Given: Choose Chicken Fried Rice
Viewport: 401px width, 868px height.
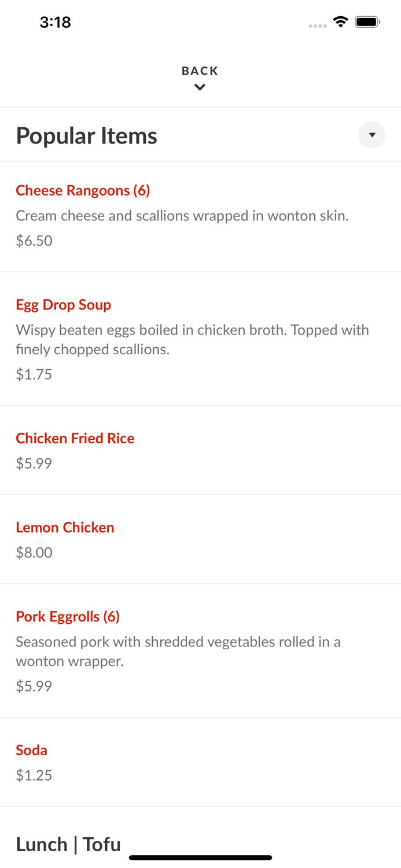Looking at the screenshot, I should 75,438.
